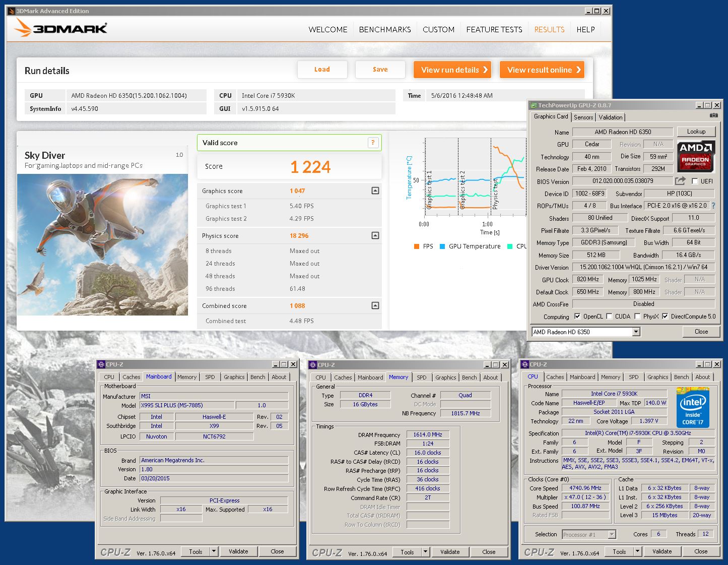Click the overall Score value 1 224
Screen dimensions: 728x565
[x=310, y=167]
